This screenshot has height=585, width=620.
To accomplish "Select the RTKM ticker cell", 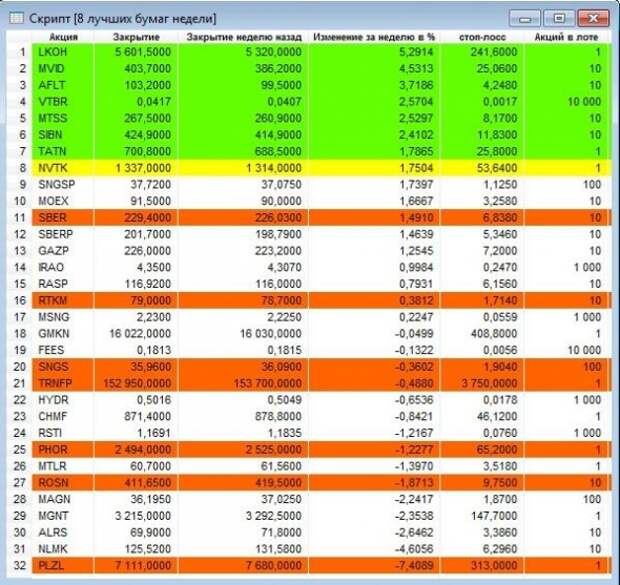I will (63, 301).
